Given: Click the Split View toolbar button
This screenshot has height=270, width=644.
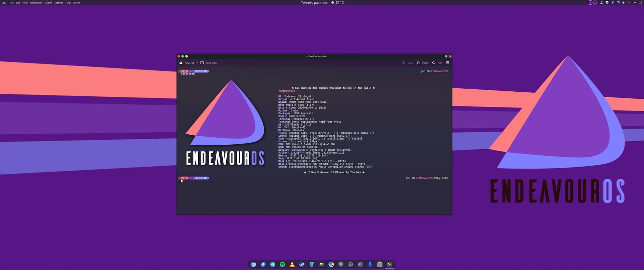Looking at the screenshot, I should point(209,63).
